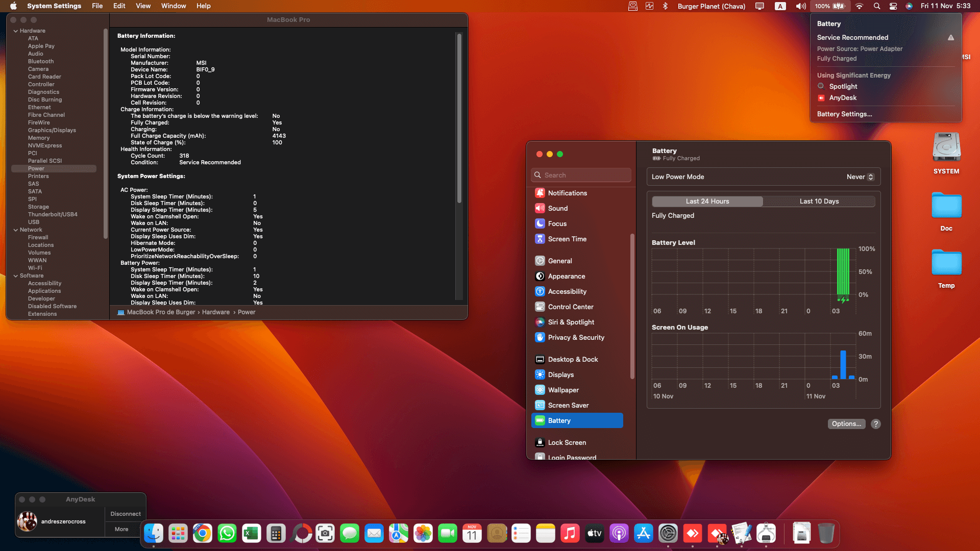Open App Store from the Dock
This screenshot has width=980, height=551.
(x=644, y=534)
